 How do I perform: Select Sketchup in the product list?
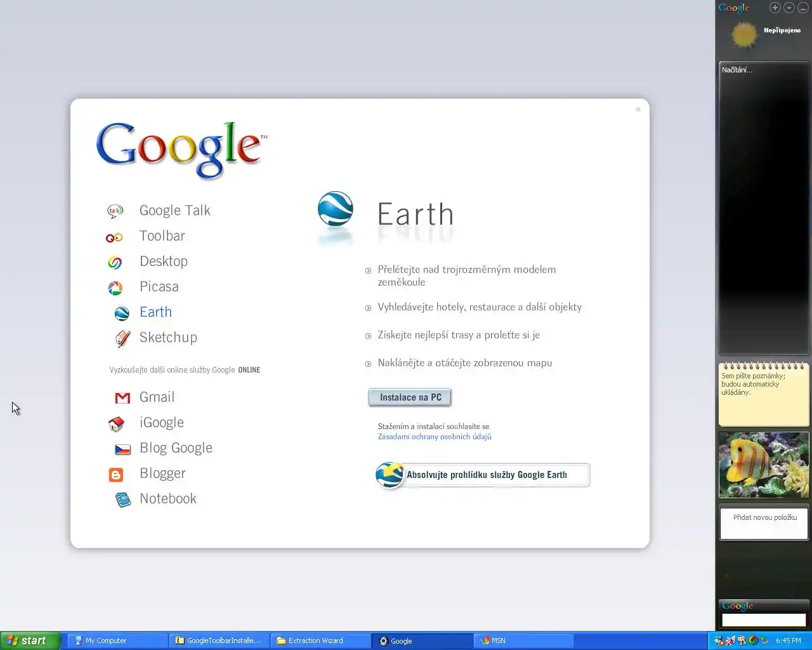pos(168,338)
